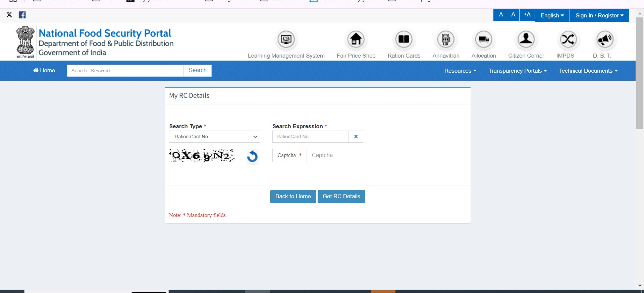Clear the Search Expression field
This screenshot has width=644, height=293.
(356, 137)
